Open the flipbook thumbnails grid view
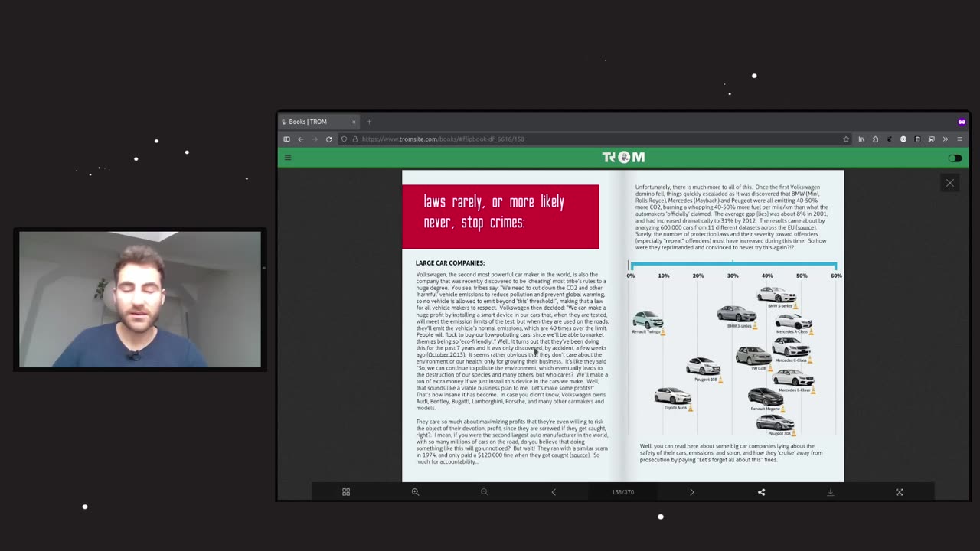 coord(346,492)
